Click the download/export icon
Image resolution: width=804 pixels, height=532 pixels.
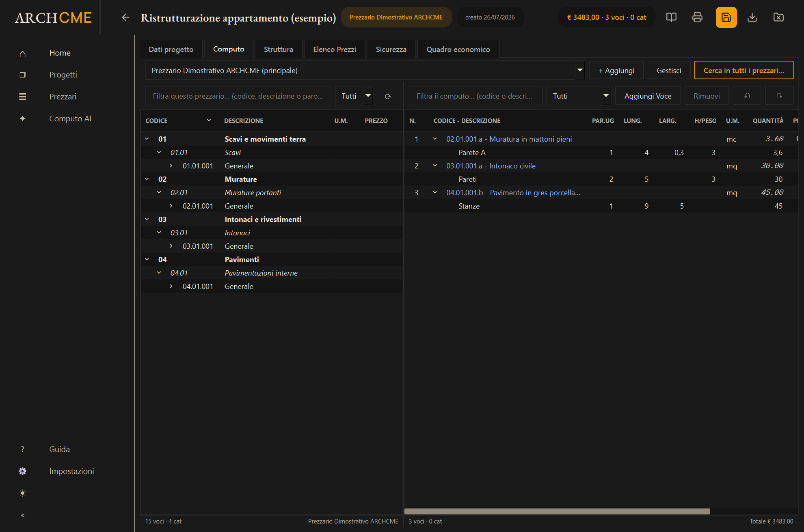(x=752, y=17)
